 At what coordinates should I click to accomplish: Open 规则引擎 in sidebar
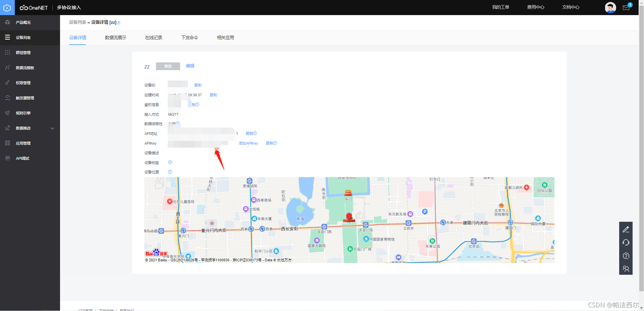[x=23, y=113]
